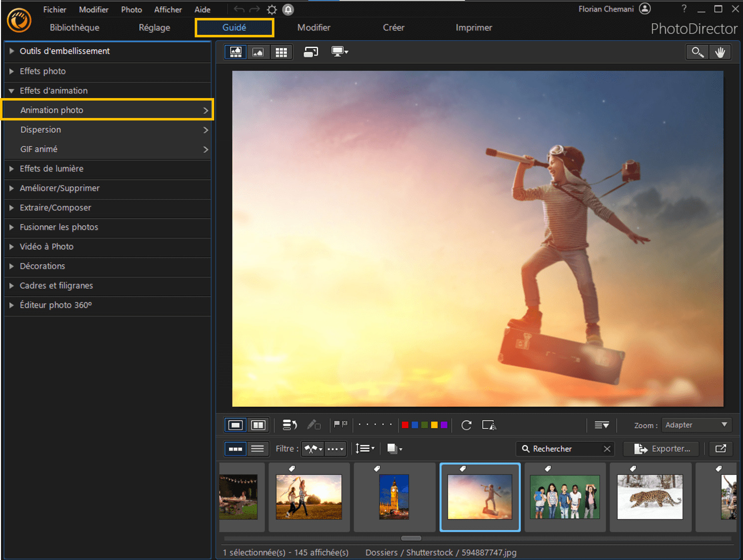Apply the red color label
This screenshot has height=560, width=743.
405,425
